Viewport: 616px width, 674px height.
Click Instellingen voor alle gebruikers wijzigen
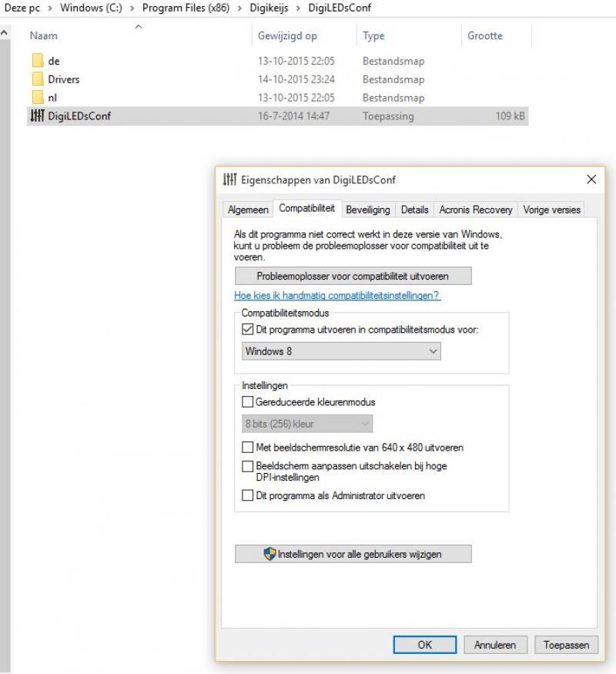353,554
